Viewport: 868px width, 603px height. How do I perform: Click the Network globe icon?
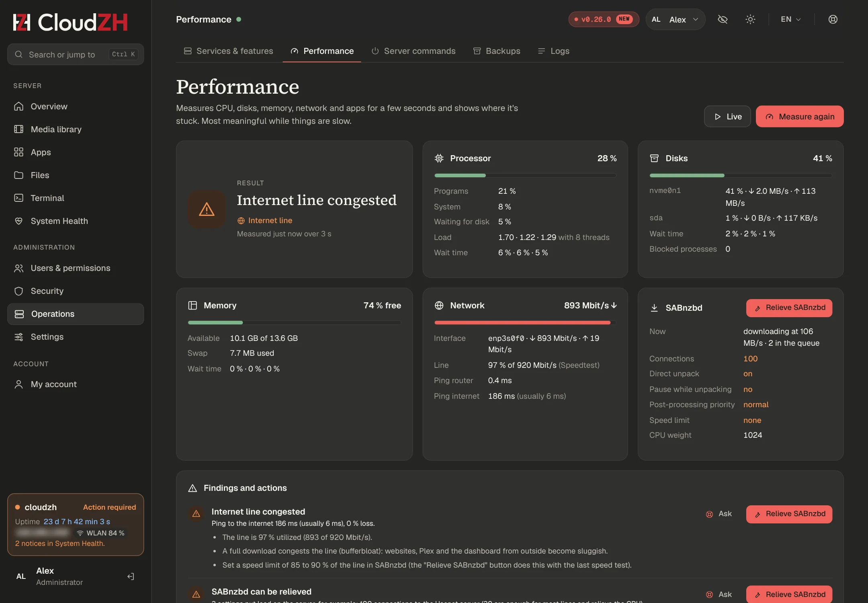click(x=439, y=306)
